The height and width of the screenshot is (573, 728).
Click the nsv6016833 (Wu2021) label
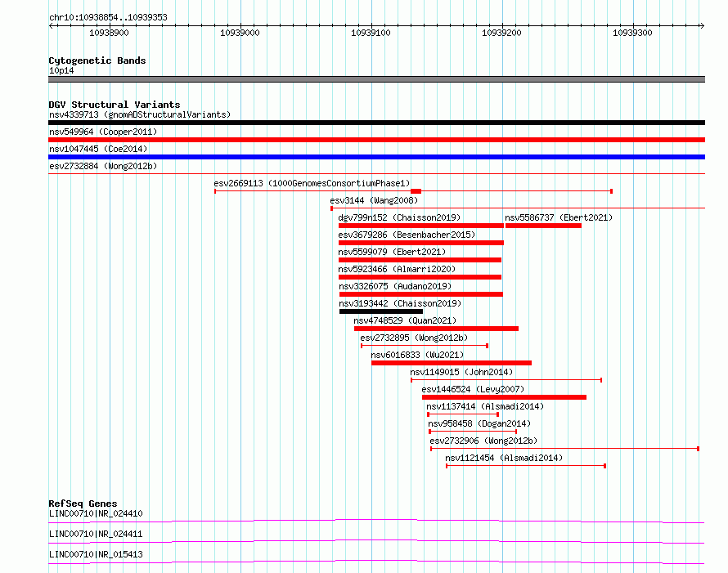click(417, 355)
